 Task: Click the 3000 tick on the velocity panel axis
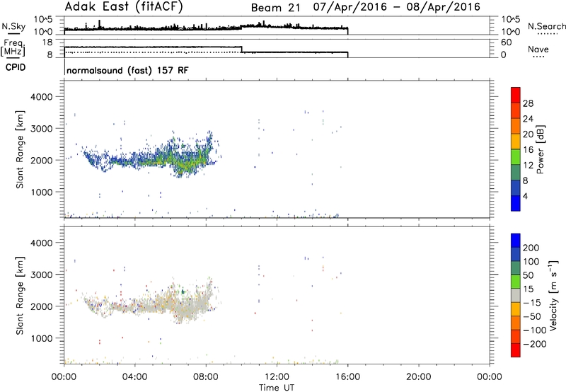(42, 275)
